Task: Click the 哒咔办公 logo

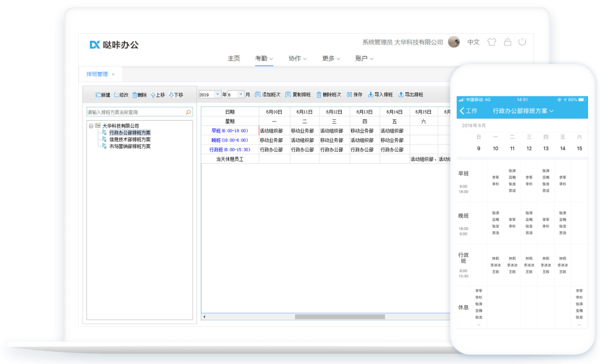Action: (x=114, y=44)
